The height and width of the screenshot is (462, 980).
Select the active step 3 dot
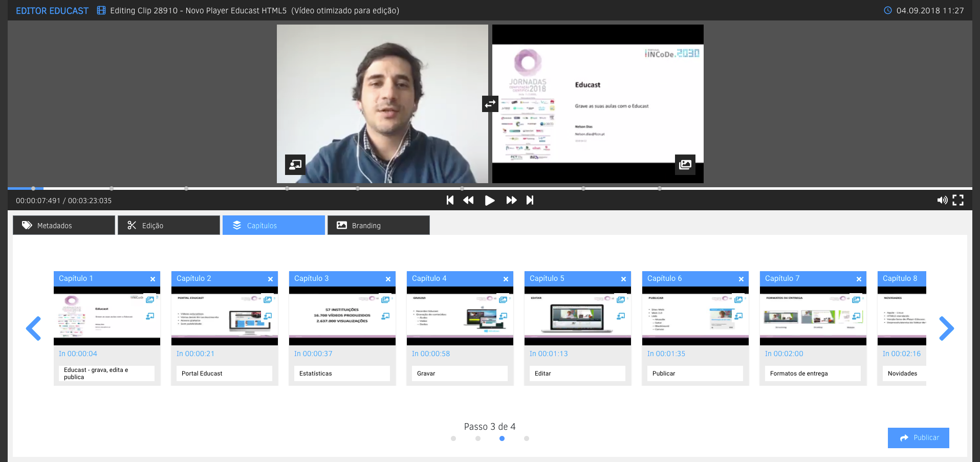[x=502, y=438]
